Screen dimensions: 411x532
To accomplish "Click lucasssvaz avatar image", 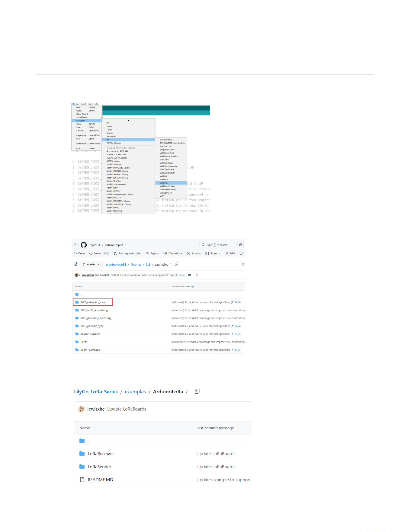I will click(x=77, y=275).
